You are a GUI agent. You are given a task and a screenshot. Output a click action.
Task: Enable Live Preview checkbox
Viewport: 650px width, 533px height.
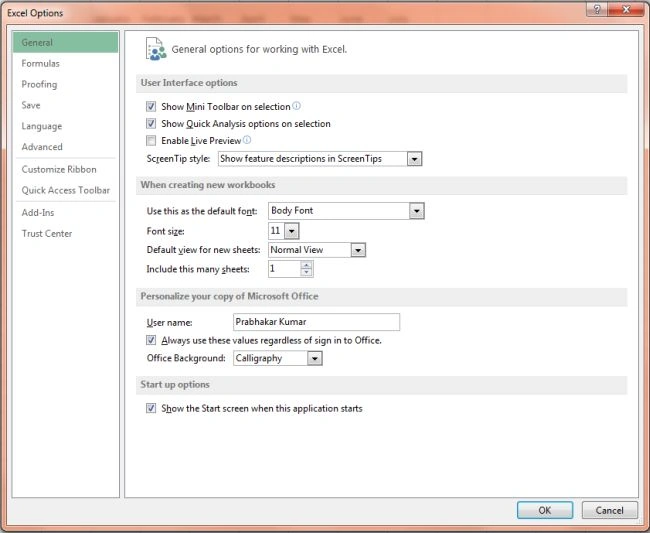point(151,141)
